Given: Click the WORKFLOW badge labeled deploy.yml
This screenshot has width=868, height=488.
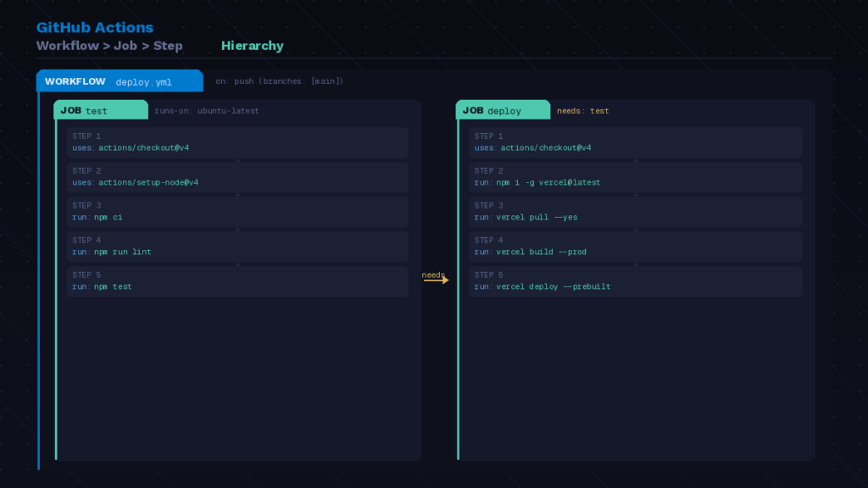Looking at the screenshot, I should point(119,80).
